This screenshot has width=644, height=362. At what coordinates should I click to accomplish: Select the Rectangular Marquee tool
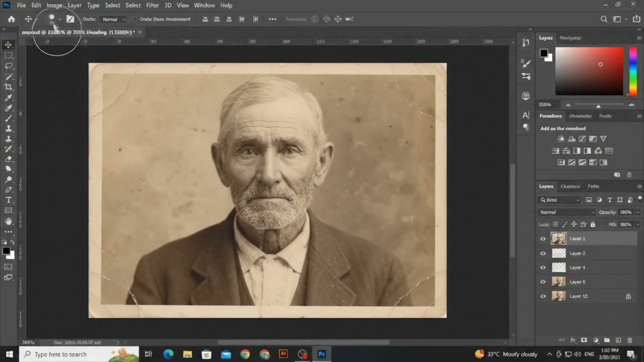point(9,55)
